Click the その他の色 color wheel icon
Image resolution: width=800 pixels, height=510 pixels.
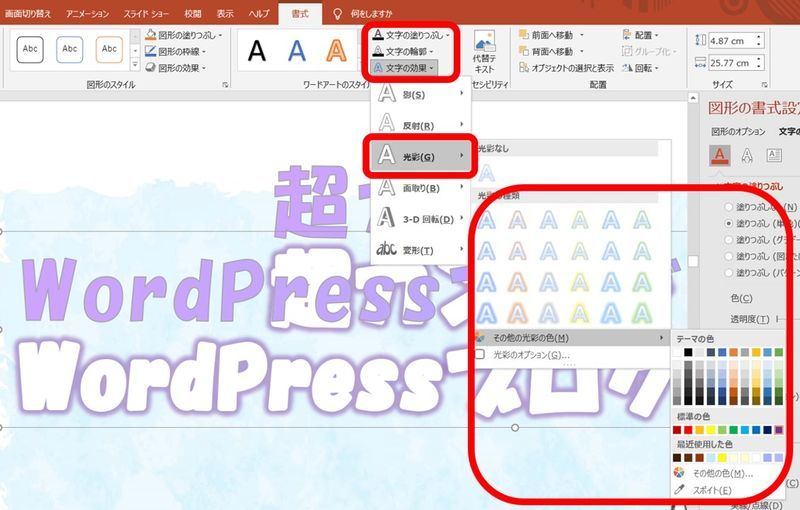pyautogui.click(x=679, y=473)
